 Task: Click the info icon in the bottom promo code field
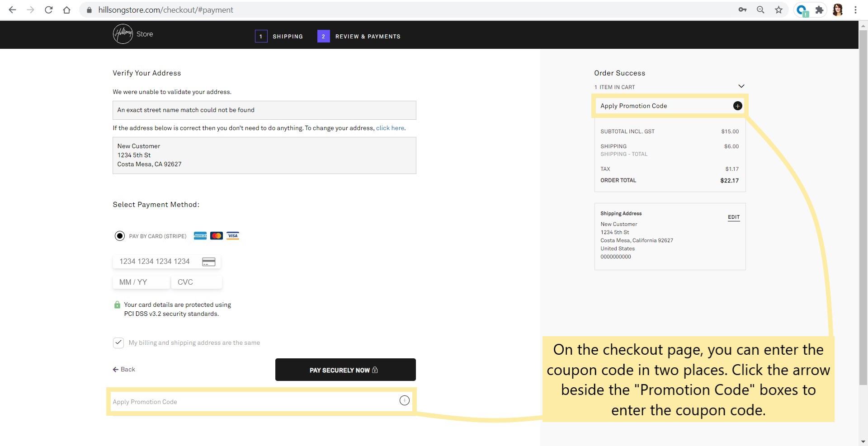[404, 400]
